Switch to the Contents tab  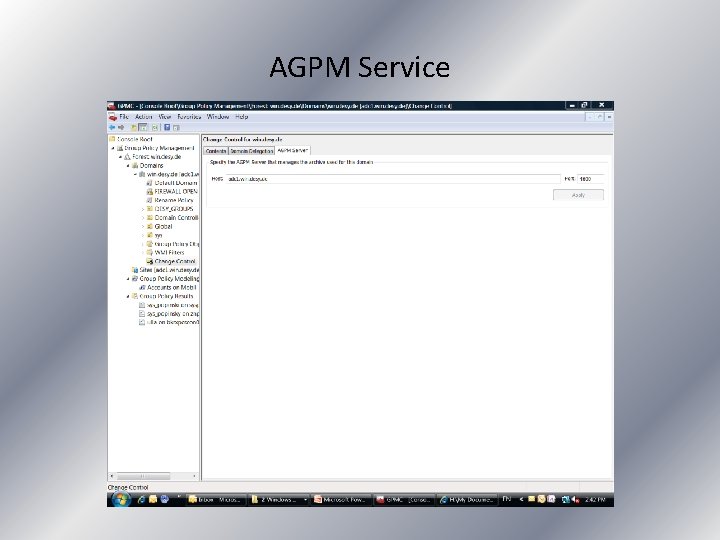[216, 151]
